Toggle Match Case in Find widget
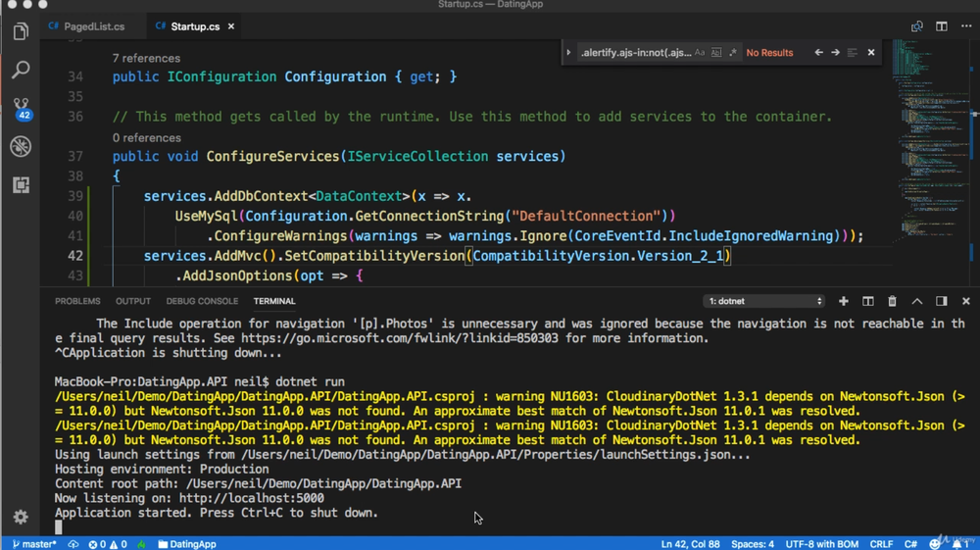This screenshot has width=980, height=550. click(x=700, y=53)
